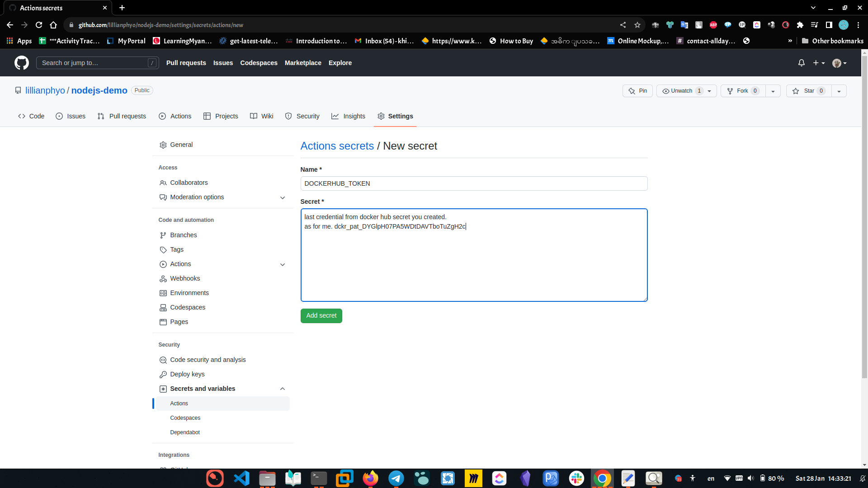Click top nav Pull requests

[x=186, y=63]
